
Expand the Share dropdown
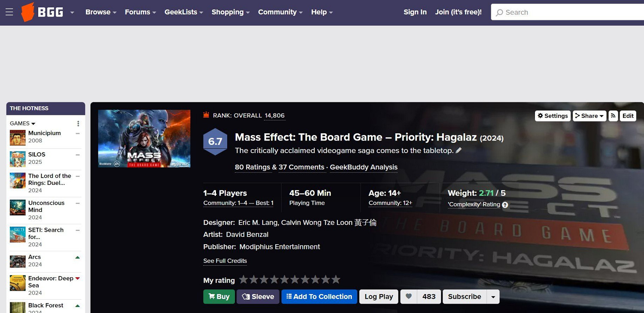[589, 116]
